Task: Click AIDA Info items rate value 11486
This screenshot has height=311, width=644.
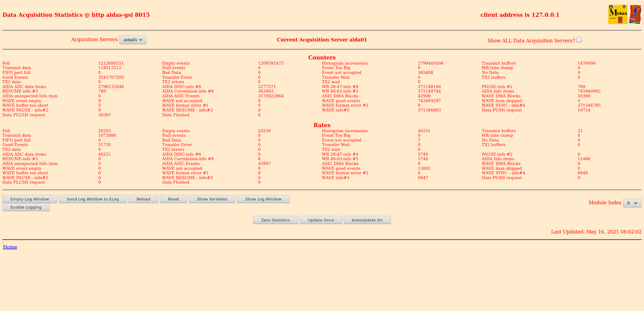Action: 584,159
